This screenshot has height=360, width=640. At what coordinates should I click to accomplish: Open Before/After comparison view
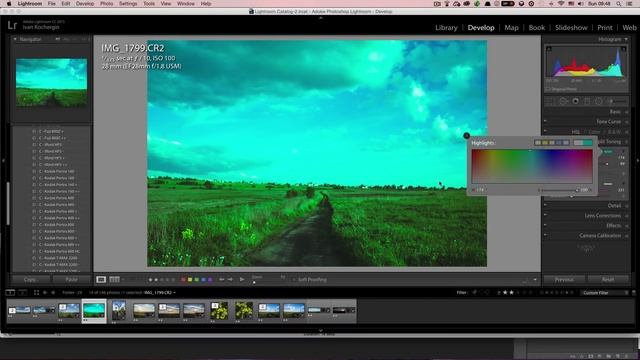click(115, 280)
